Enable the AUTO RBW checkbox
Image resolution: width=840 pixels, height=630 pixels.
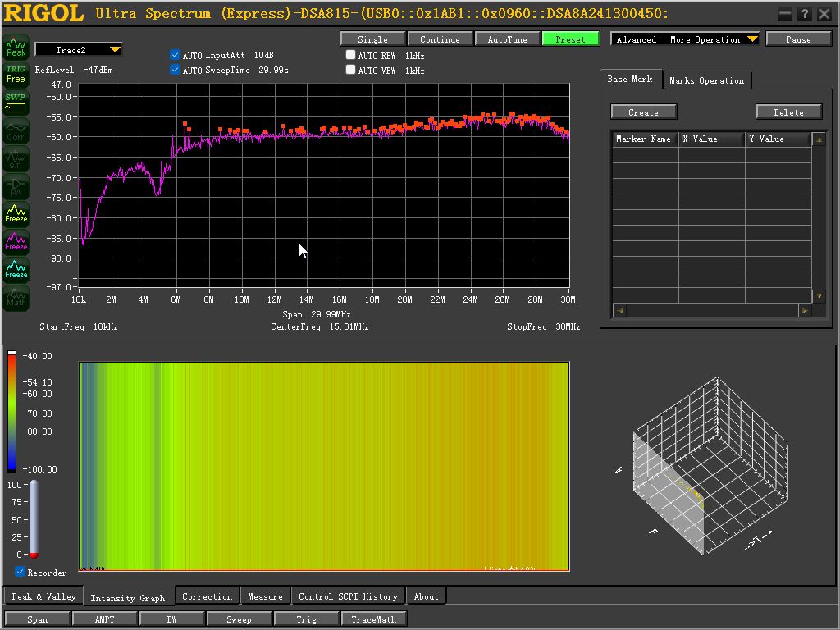point(350,55)
